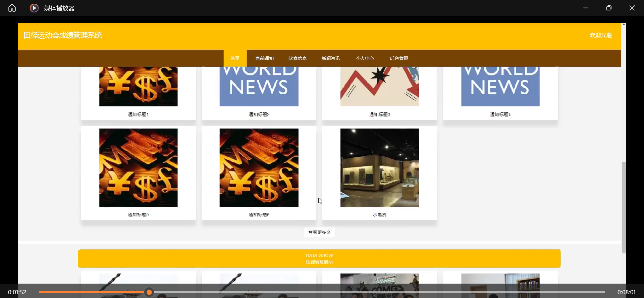Go to 新闻资讯 menu item
The image size is (644, 298).
[x=331, y=58]
